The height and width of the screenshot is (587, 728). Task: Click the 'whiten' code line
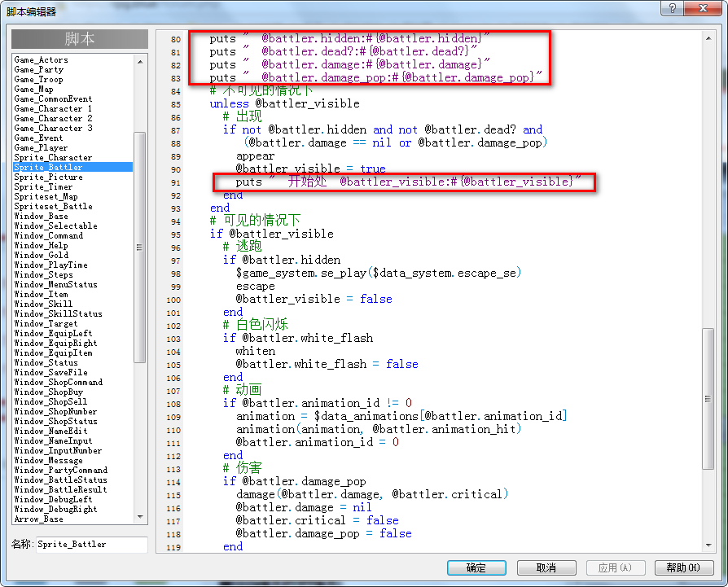click(256, 351)
